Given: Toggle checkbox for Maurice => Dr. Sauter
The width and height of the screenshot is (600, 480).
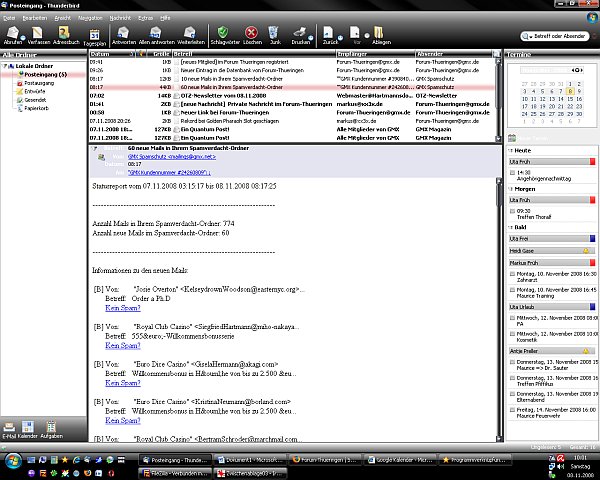Looking at the screenshot, I should (x=512, y=362).
